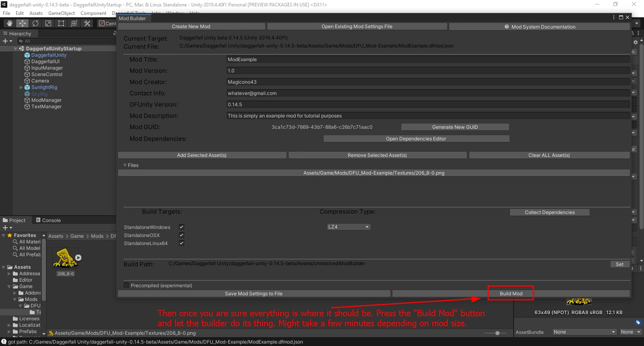This screenshot has width=644, height=346.
Task: Open the Component menu
Action: [93, 13]
